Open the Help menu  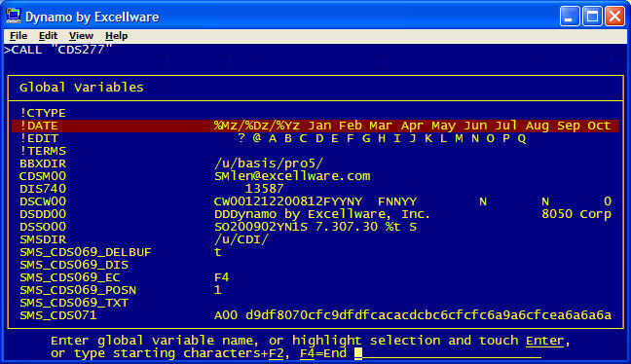(116, 36)
